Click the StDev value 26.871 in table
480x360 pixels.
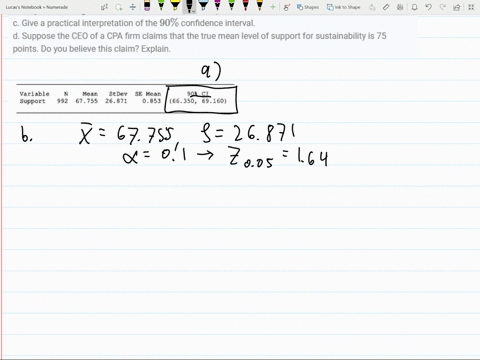click(x=116, y=101)
